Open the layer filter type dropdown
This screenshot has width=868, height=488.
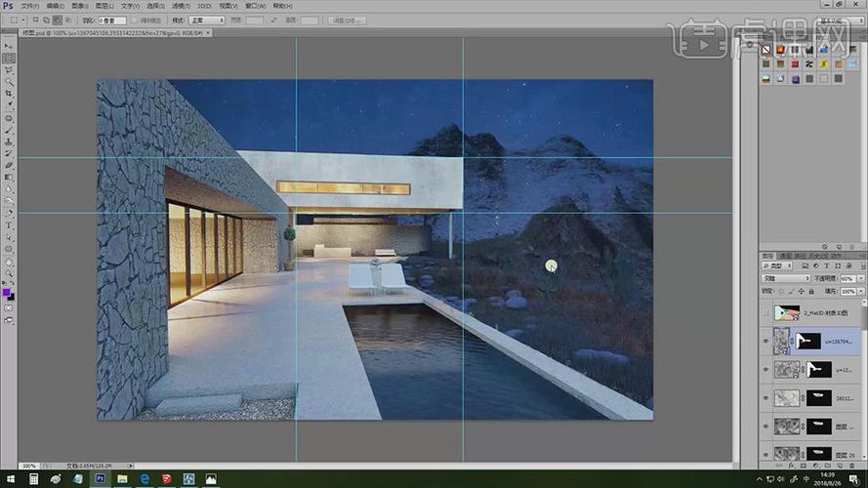click(778, 266)
